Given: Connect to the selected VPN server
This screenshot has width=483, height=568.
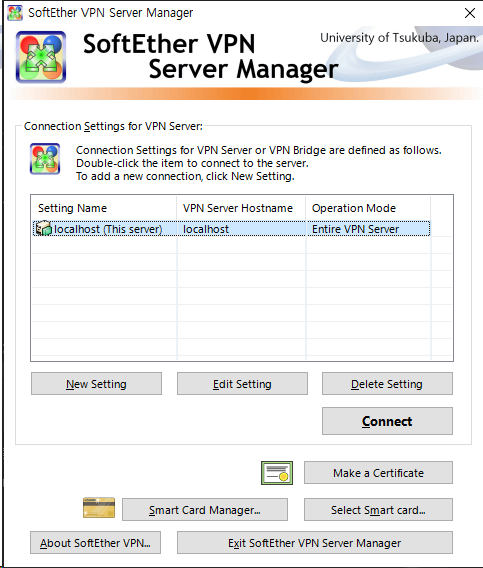Looking at the screenshot, I should click(387, 421).
